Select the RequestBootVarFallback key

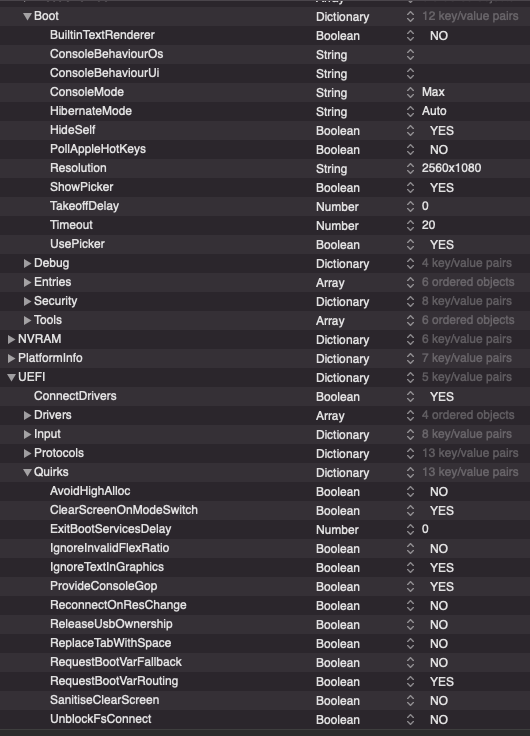[115, 662]
